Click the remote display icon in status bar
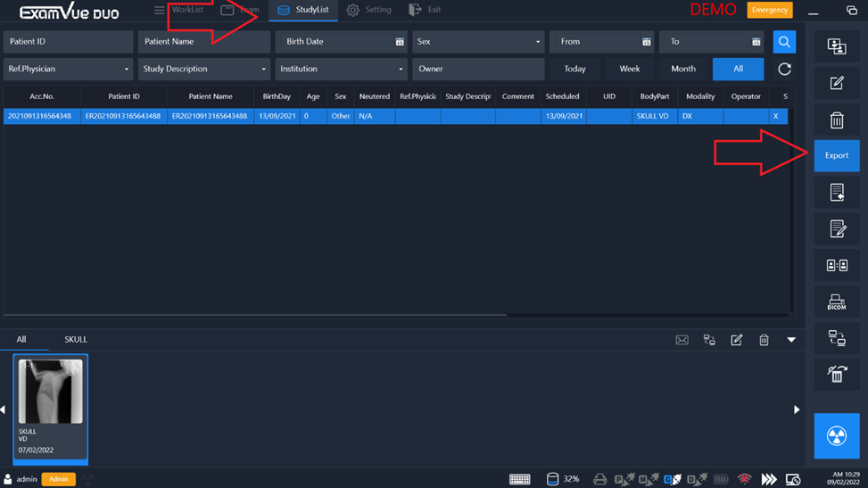Screen dimensions: 868x488 point(793,479)
